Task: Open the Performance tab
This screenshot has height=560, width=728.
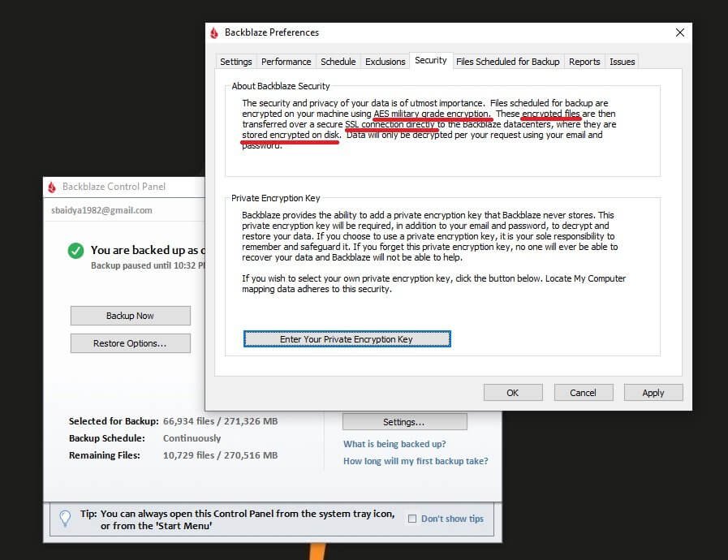Action: point(286,62)
